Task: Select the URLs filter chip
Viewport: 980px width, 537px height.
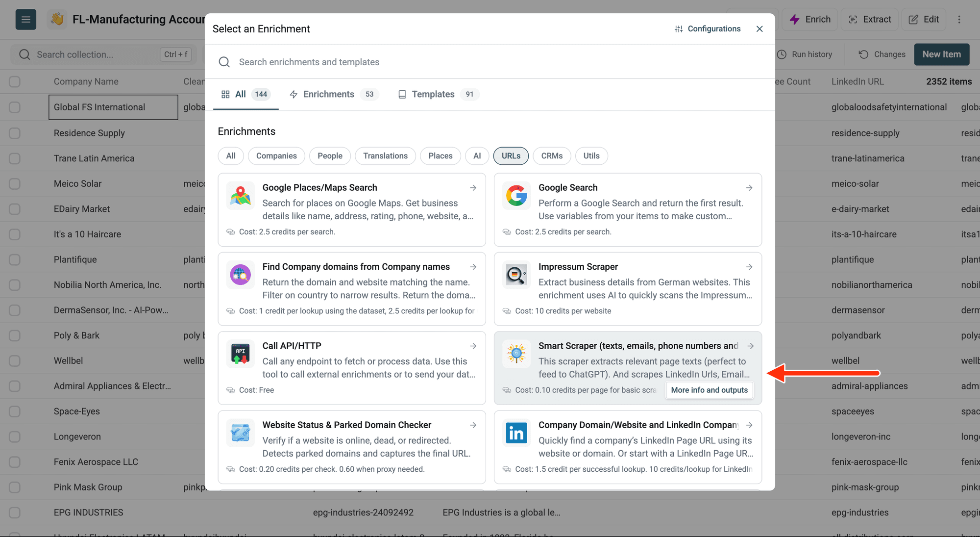Action: 511,156
